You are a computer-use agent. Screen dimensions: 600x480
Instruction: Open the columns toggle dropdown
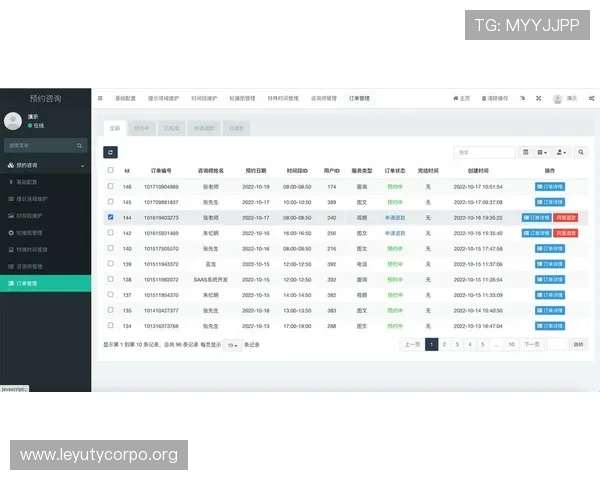(x=541, y=152)
